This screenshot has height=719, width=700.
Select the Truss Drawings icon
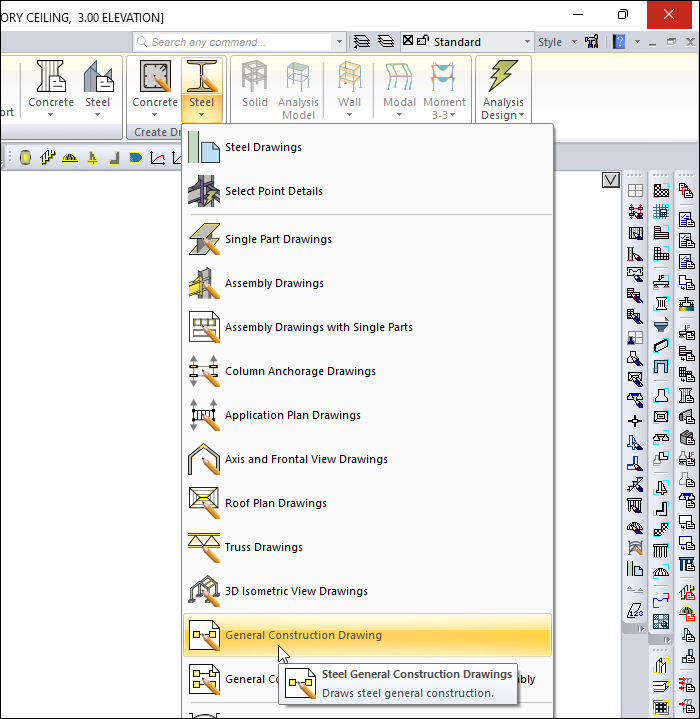tap(204, 548)
